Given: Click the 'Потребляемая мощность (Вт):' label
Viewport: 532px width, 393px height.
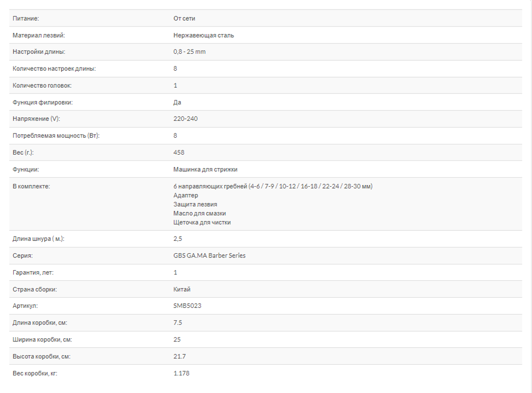Looking at the screenshot, I should pos(56,136).
